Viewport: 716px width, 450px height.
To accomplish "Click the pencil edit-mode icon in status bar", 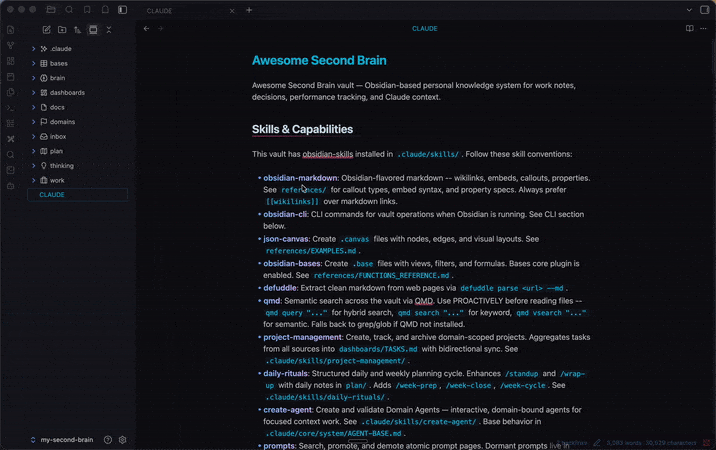I will pyautogui.click(x=597, y=442).
